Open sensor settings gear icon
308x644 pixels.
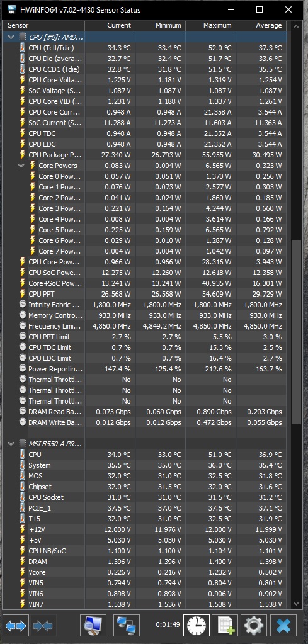254,626
